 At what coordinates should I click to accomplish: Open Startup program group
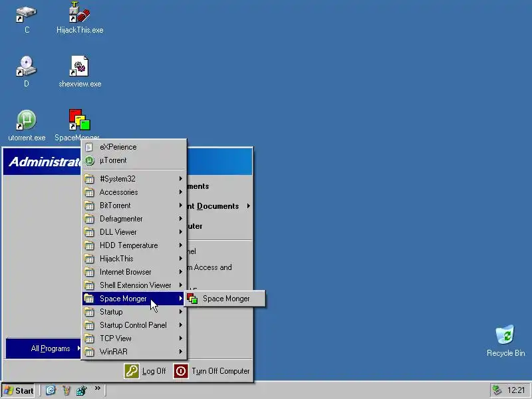(x=134, y=312)
